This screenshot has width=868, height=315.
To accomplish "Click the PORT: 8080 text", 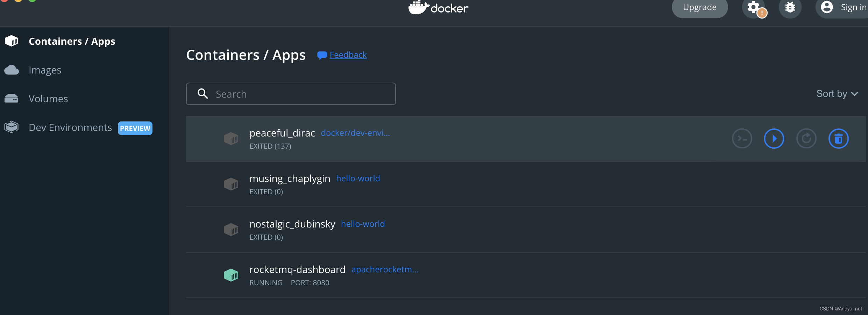I will point(310,283).
